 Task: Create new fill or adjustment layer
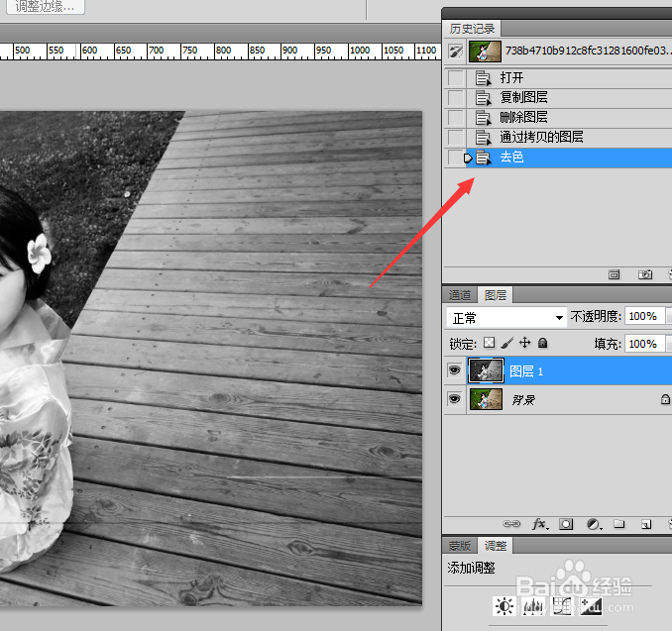(594, 524)
